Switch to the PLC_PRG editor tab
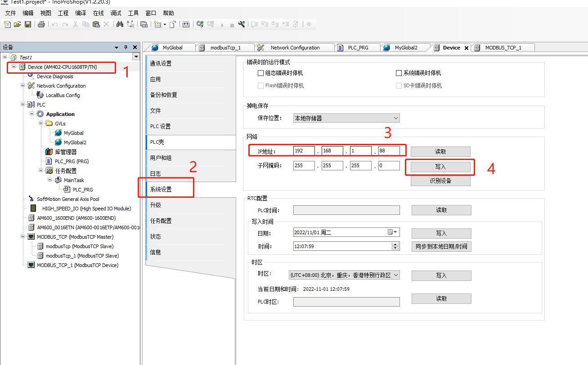This screenshot has height=365, width=588. click(x=358, y=48)
